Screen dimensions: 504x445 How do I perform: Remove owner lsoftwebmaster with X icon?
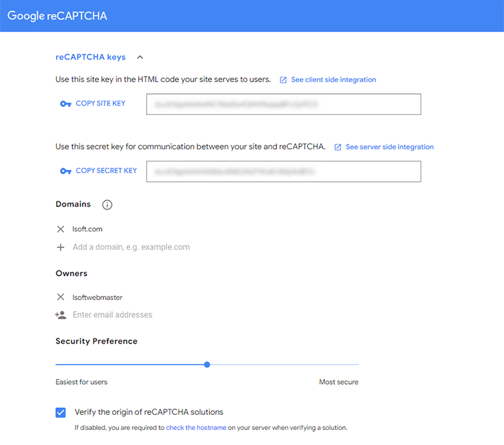61,297
